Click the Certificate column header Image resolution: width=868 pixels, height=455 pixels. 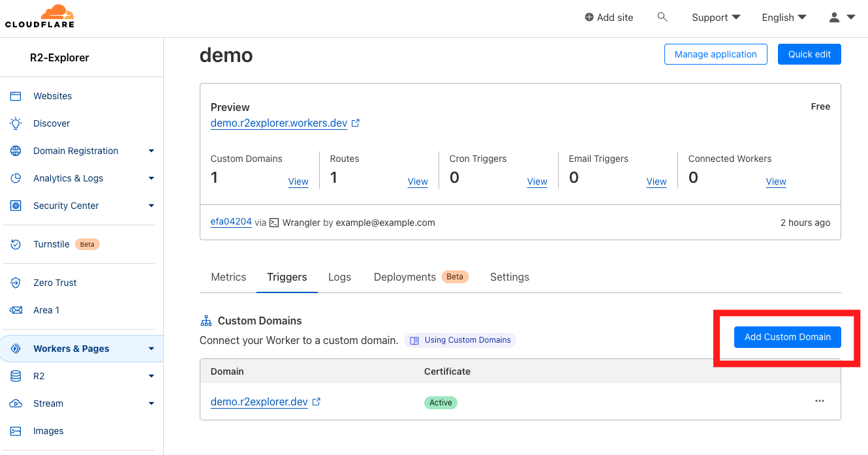click(447, 371)
